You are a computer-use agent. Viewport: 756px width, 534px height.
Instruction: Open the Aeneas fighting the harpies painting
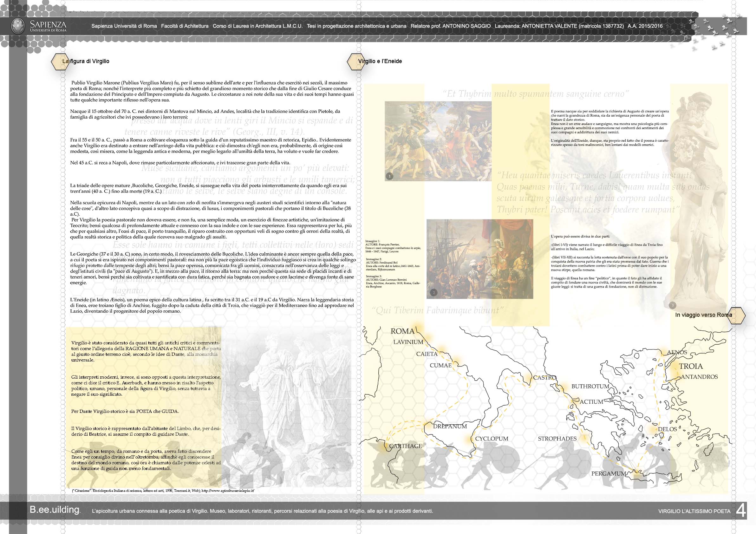[438, 141]
